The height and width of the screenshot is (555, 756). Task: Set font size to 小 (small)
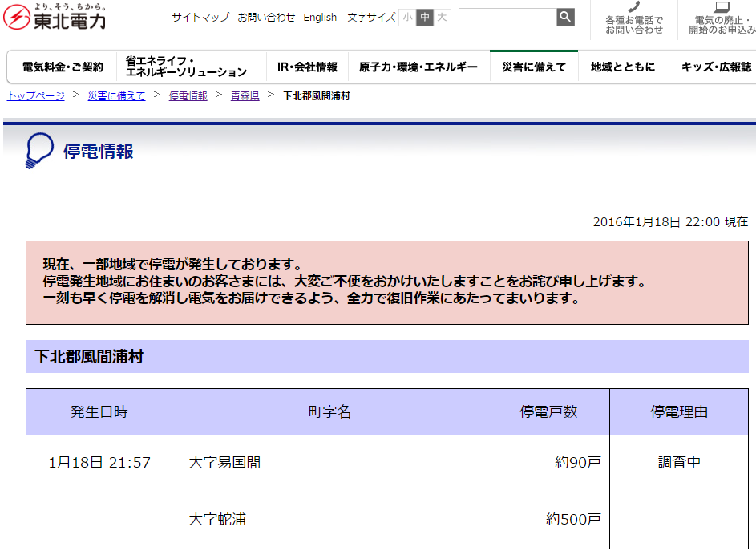pyautogui.click(x=406, y=16)
